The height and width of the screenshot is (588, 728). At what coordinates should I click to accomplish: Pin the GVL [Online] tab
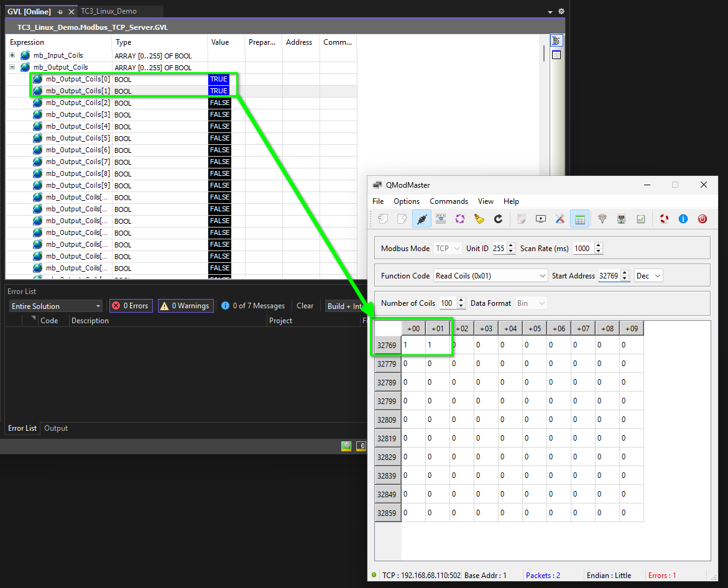(60, 12)
